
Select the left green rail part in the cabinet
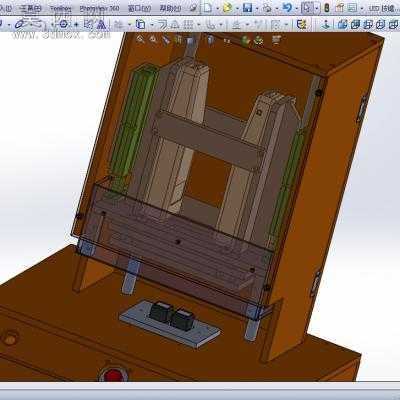tap(133, 123)
